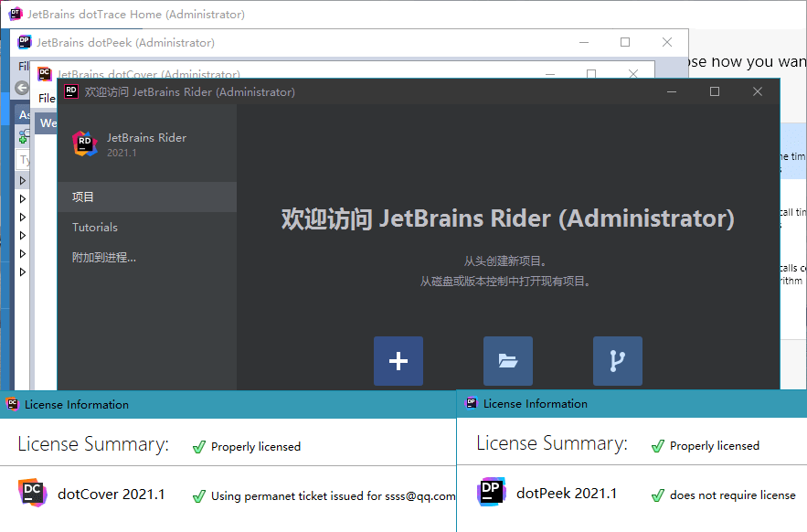Maximize the JetBrains Rider window

pyautogui.click(x=715, y=91)
